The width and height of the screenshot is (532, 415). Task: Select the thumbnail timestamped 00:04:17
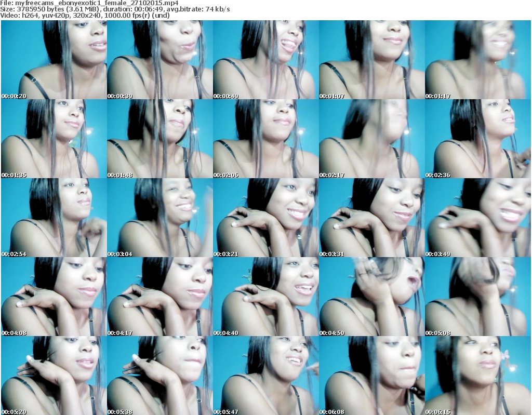(x=160, y=297)
